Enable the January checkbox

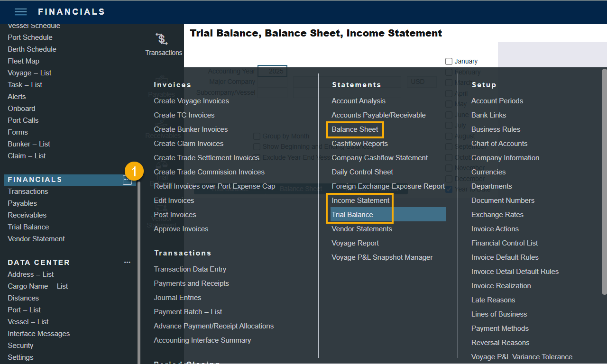tap(449, 61)
